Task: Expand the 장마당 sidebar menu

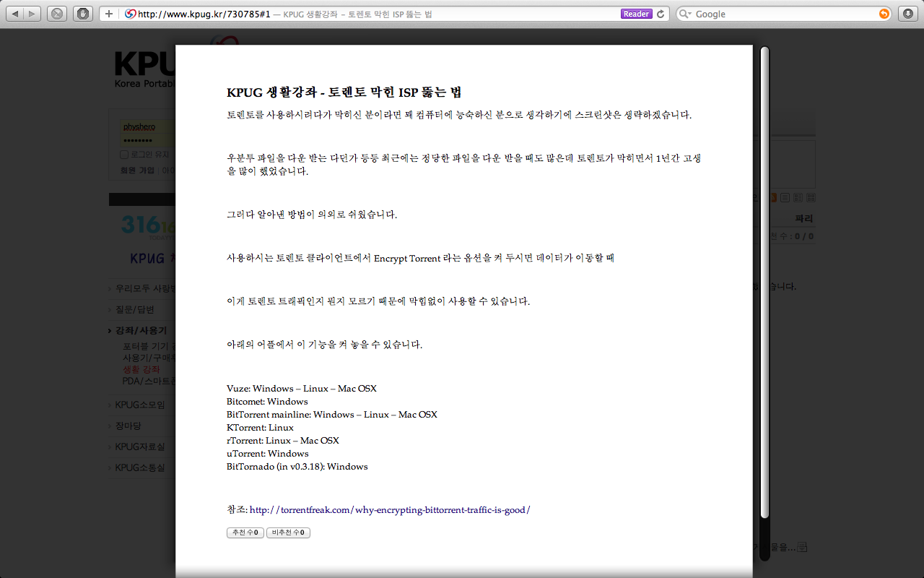Action: tap(128, 426)
